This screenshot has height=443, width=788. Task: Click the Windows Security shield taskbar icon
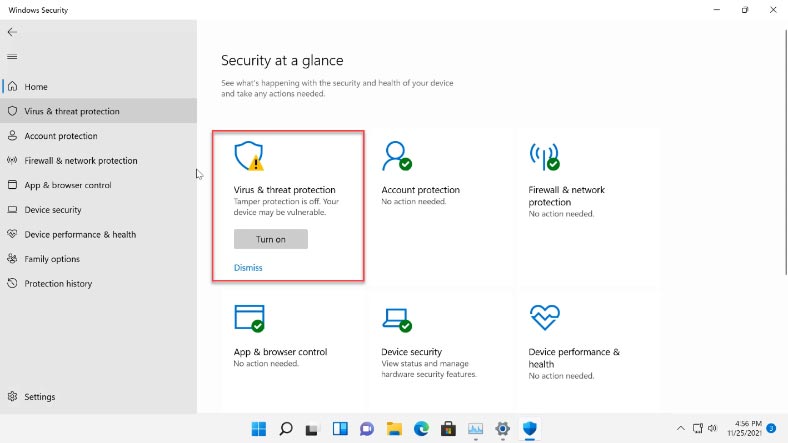click(x=530, y=429)
